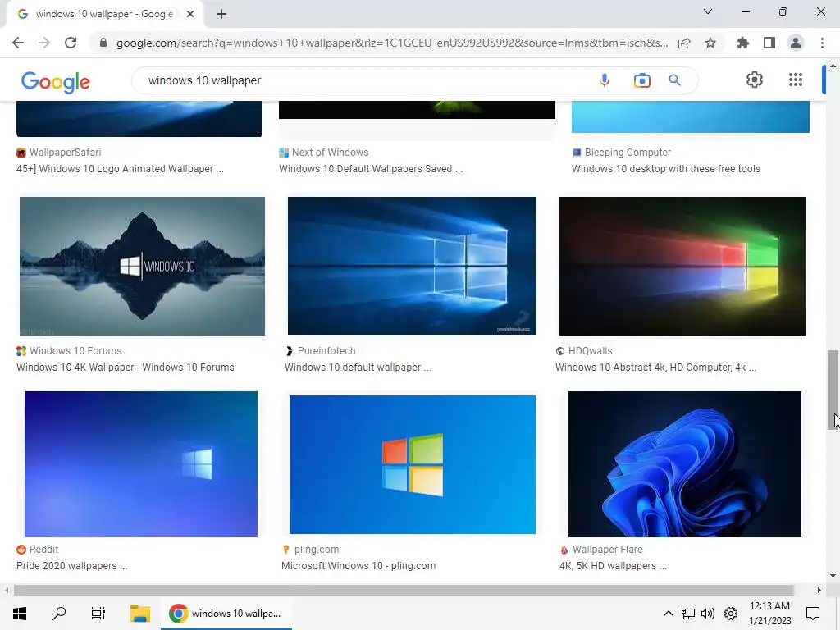Show hidden system tray icons
The height and width of the screenshot is (630, 840).
[668, 614]
